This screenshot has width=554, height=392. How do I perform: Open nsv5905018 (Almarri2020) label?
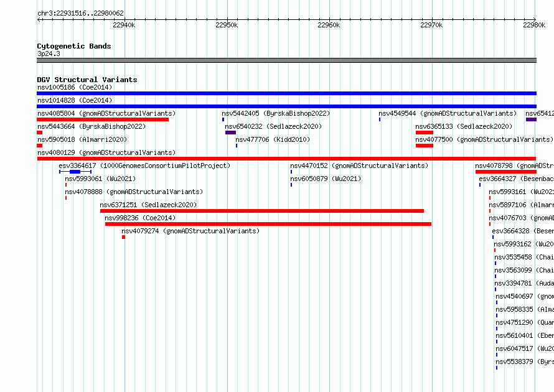pyautogui.click(x=82, y=139)
